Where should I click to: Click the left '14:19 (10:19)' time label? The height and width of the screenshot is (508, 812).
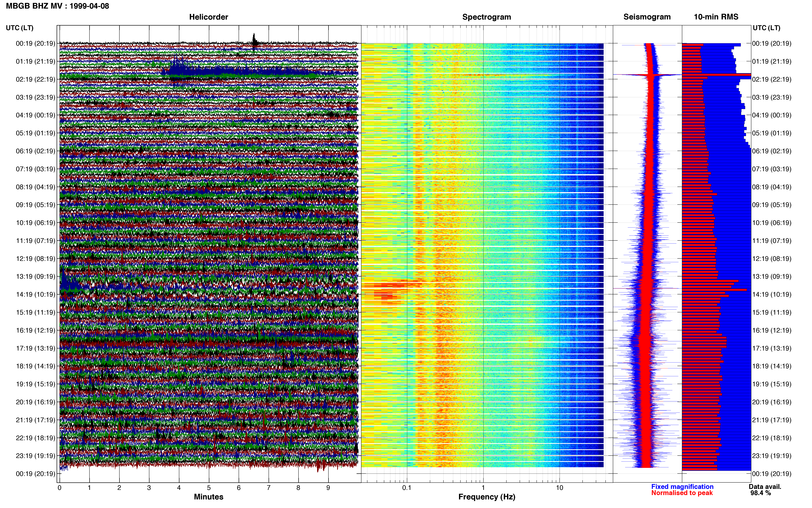(35, 294)
